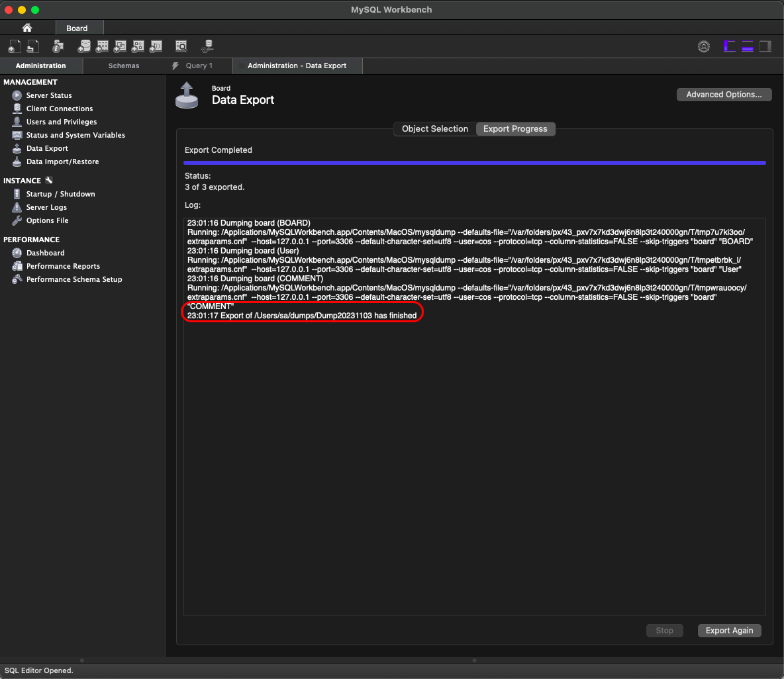Toggle the right secondary sidebar
The image size is (784, 679).
765,46
